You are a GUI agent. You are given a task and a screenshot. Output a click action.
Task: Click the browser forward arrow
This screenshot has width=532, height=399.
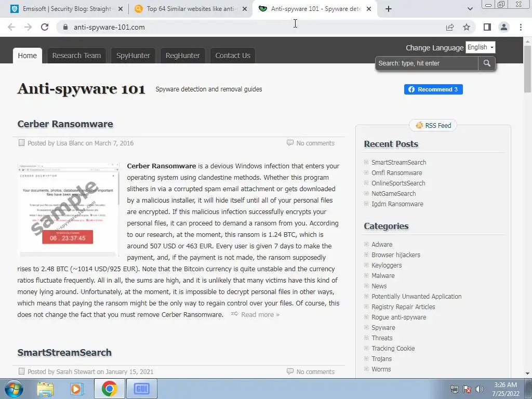click(x=28, y=27)
